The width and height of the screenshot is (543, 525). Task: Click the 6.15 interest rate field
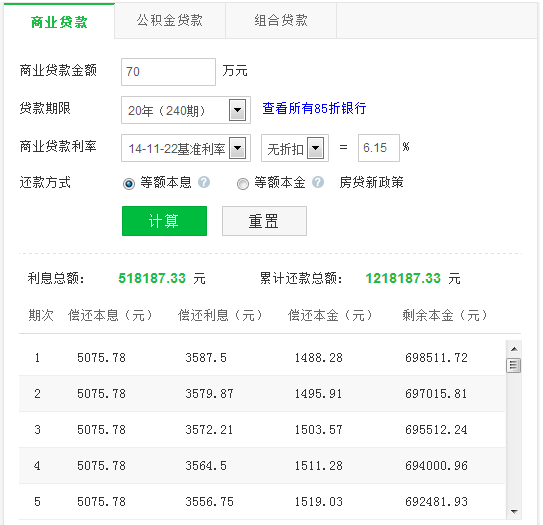click(x=379, y=148)
